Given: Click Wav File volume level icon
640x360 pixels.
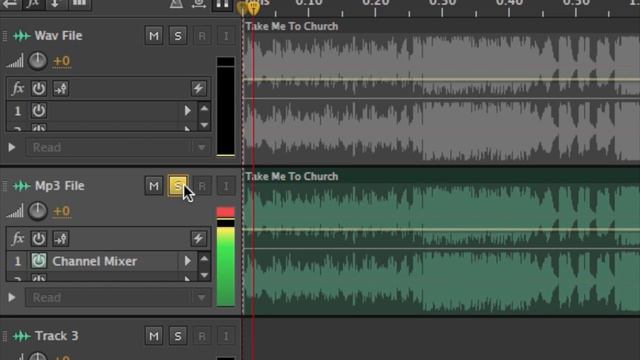Looking at the screenshot, I should click(15, 61).
